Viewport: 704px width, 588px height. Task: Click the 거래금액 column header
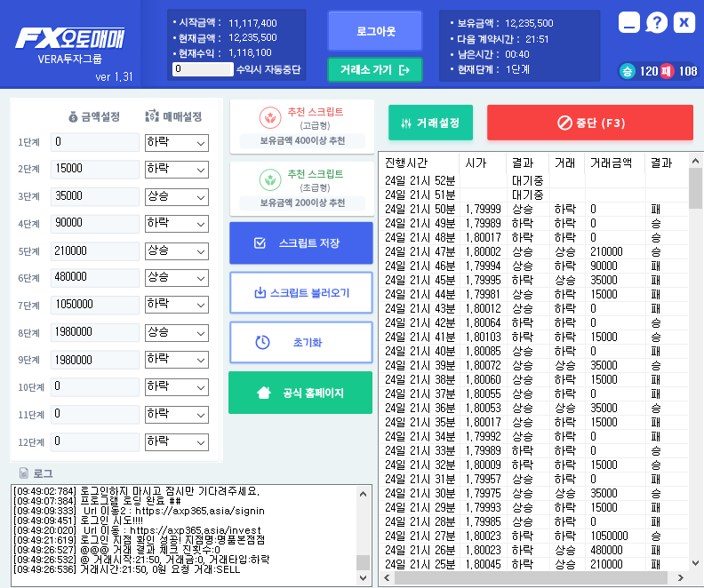pyautogui.click(x=611, y=163)
